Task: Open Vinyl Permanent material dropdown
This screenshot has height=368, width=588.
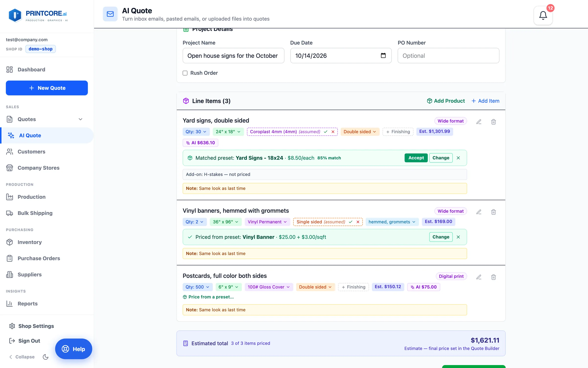Action: click(x=267, y=222)
